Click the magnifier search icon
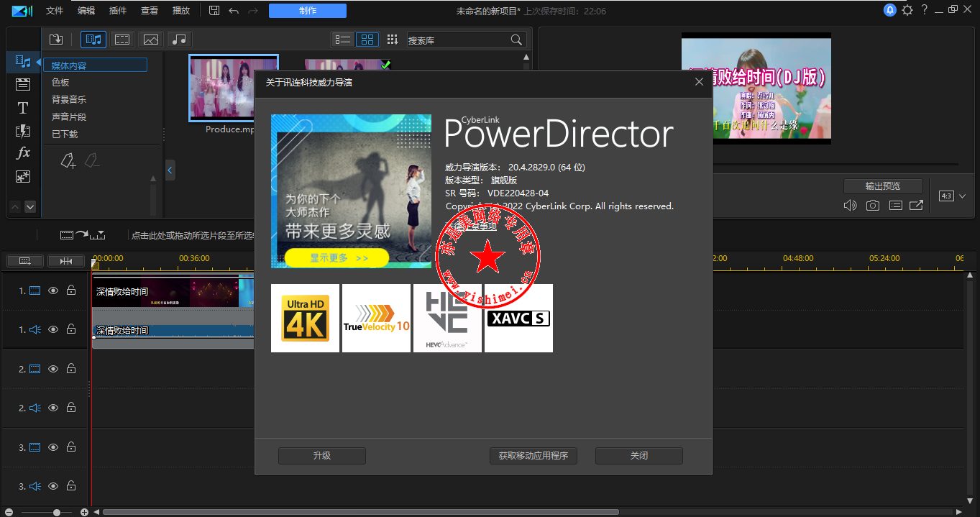The width and height of the screenshot is (980, 517). pyautogui.click(x=516, y=40)
